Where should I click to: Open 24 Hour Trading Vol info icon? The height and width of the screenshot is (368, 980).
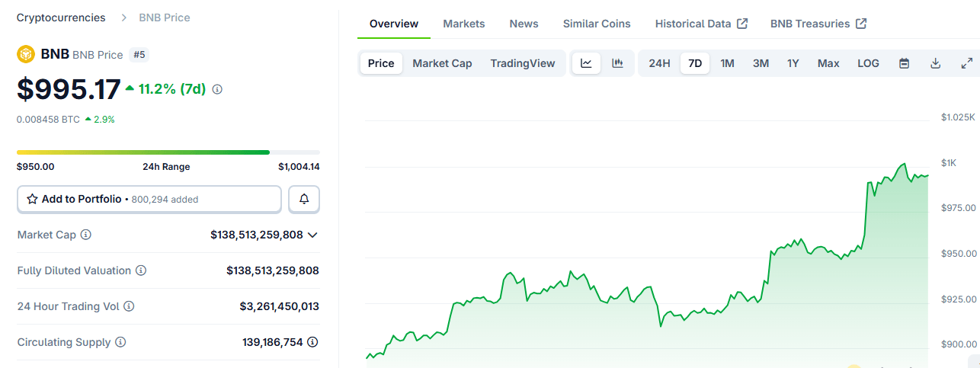(129, 306)
